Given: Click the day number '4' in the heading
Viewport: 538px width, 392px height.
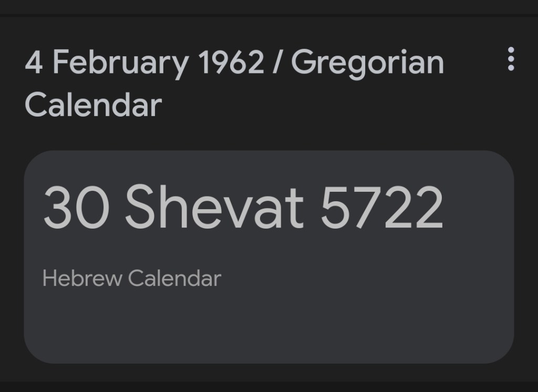Looking at the screenshot, I should pos(34,63).
